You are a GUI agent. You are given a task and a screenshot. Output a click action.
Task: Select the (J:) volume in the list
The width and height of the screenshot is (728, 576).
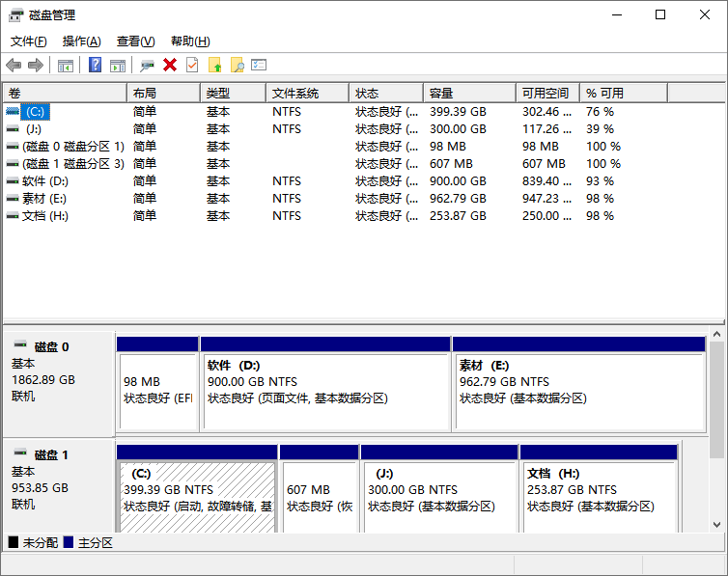[34, 129]
